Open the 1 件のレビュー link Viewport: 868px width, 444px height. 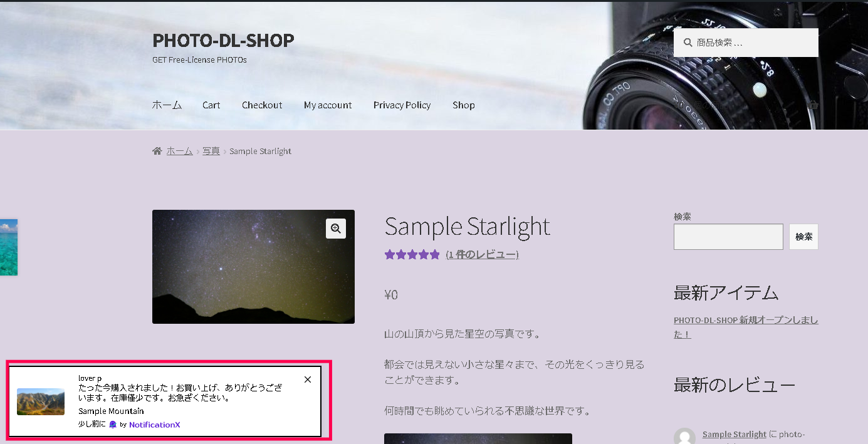tap(483, 254)
